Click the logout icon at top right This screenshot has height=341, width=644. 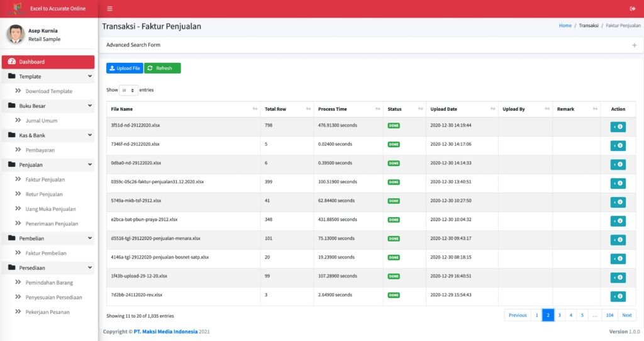(x=633, y=9)
